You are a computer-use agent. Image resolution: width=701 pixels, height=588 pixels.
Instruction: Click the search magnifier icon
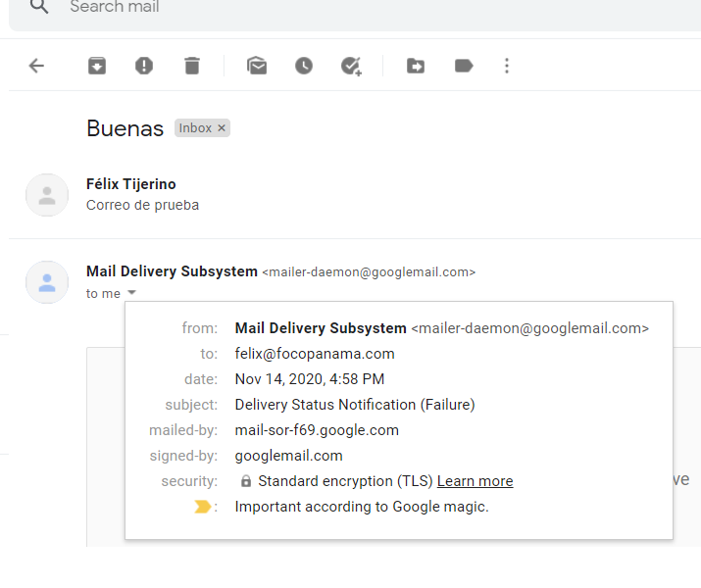[39, 6]
